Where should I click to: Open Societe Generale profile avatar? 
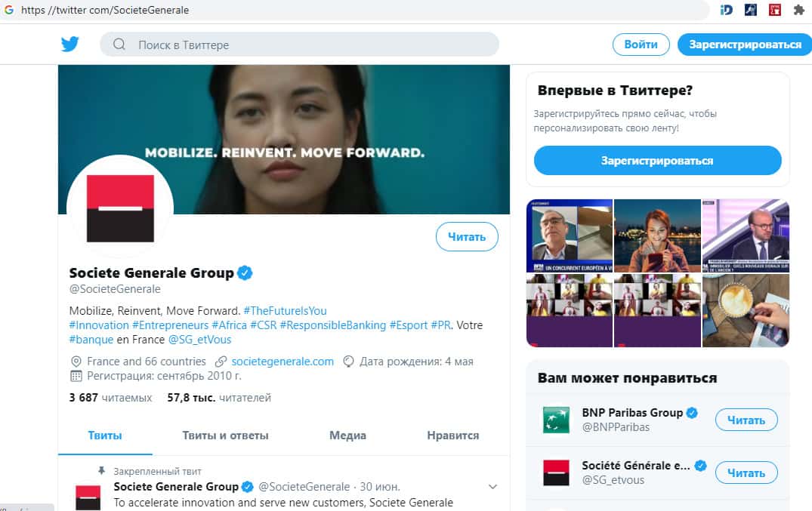(x=120, y=208)
